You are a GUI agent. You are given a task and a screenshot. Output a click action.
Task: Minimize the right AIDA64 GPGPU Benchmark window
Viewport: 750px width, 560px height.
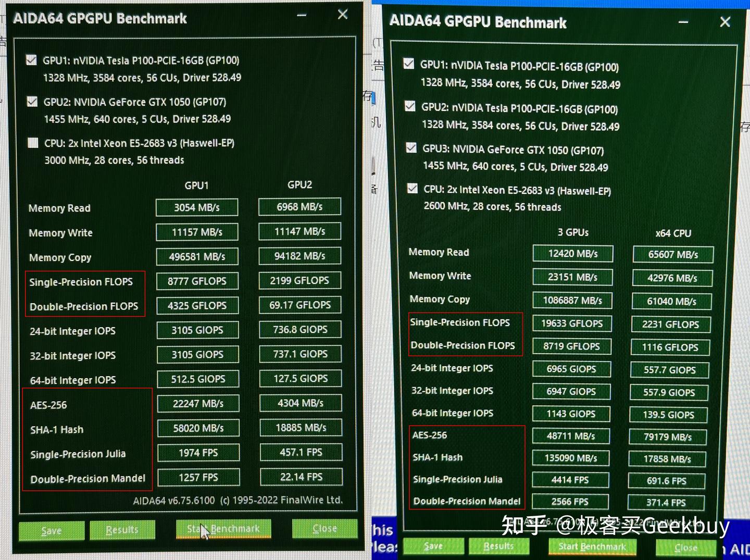tap(683, 22)
